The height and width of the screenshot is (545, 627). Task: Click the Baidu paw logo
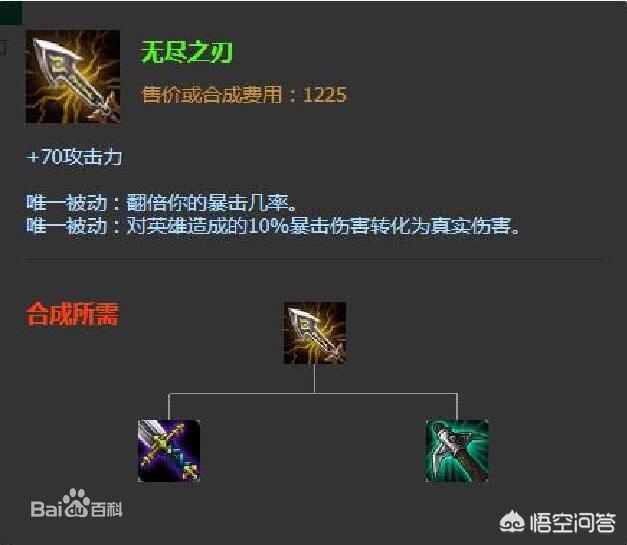[x=76, y=502]
